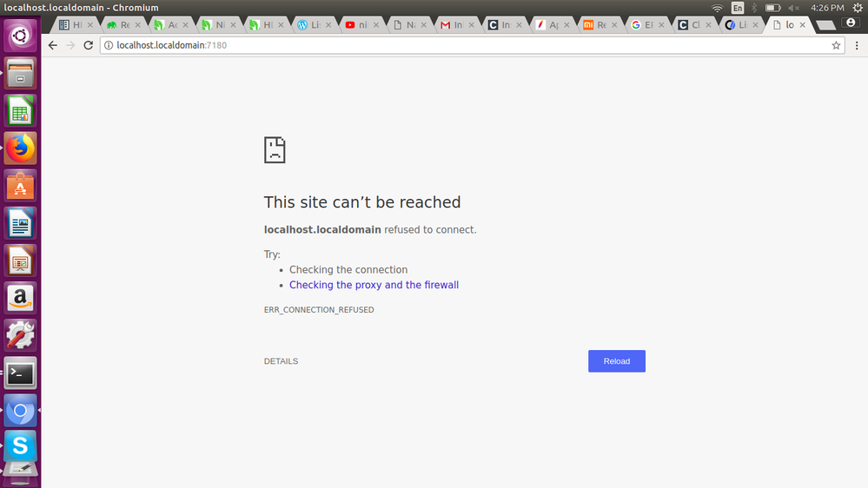The height and width of the screenshot is (488, 868).
Task: Click the browser back arrow
Action: (x=53, y=45)
